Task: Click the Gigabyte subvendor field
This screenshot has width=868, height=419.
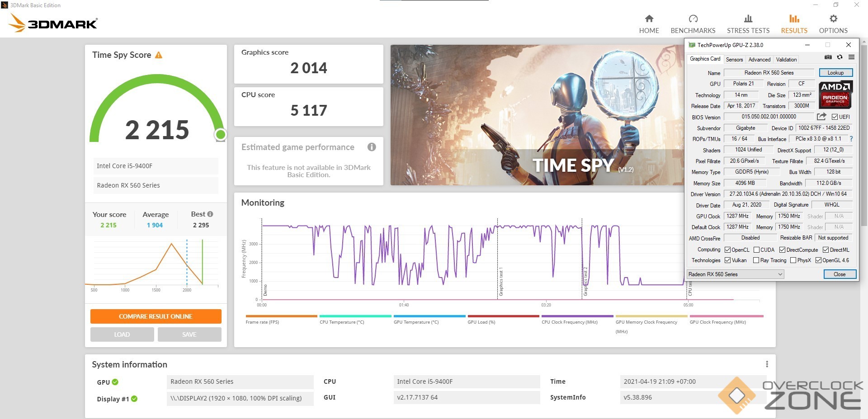Action: pyautogui.click(x=745, y=128)
